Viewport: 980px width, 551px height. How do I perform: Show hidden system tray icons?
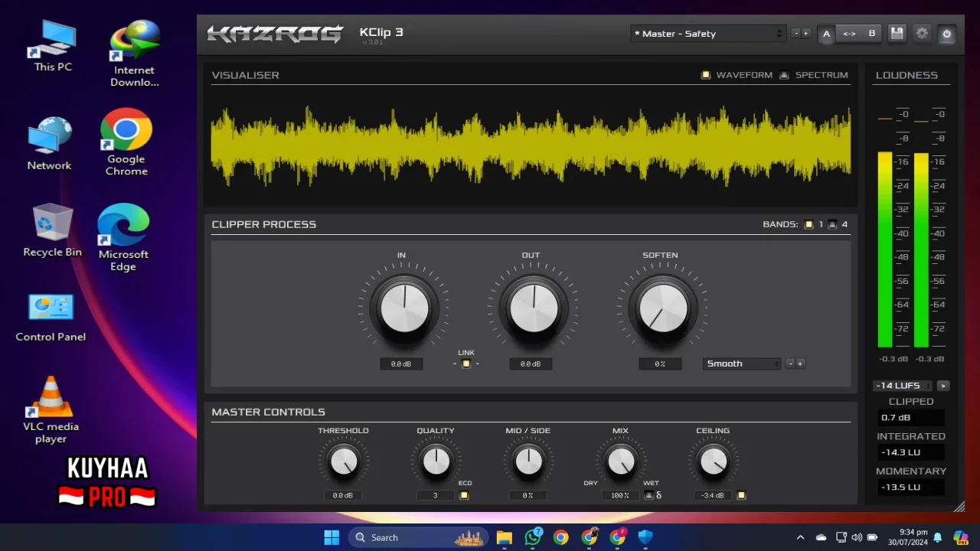(800, 537)
